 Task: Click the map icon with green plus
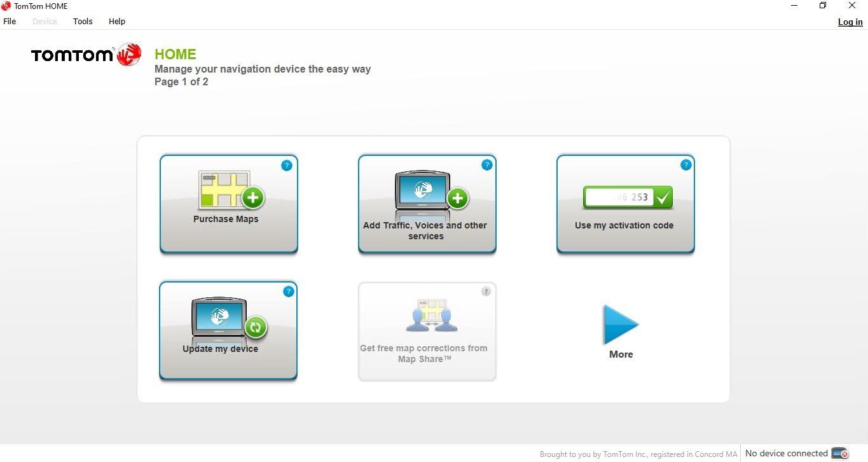231,190
